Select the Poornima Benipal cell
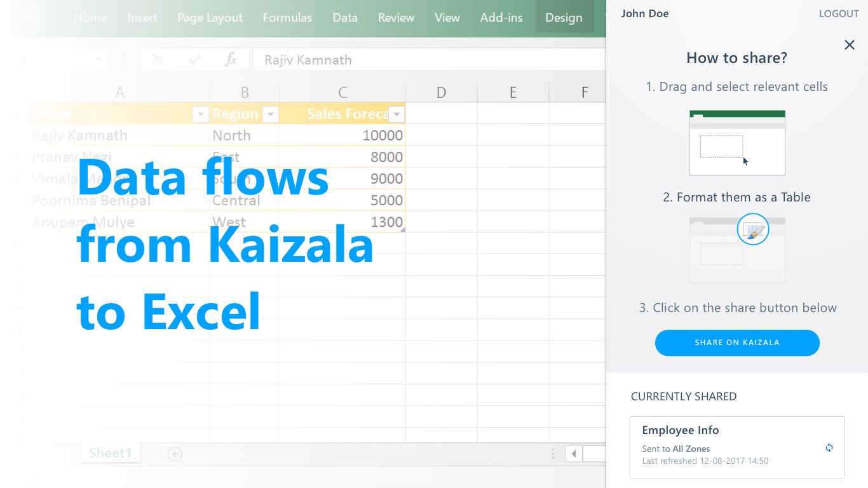868x488 pixels. click(x=119, y=200)
